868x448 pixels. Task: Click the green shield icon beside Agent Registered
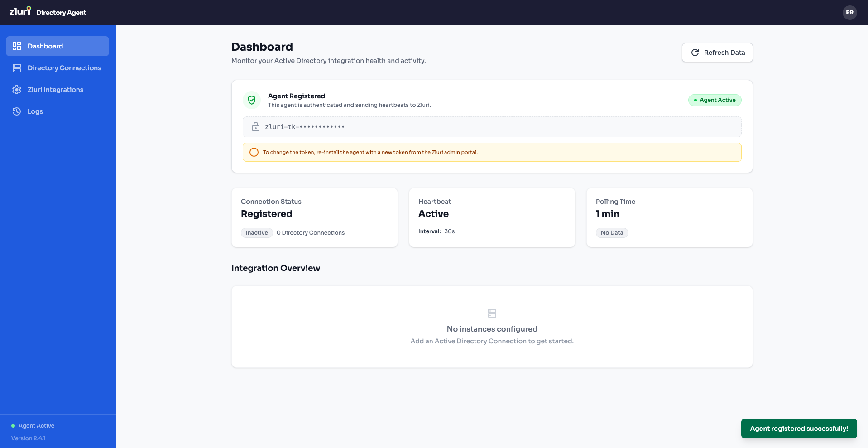(252, 100)
